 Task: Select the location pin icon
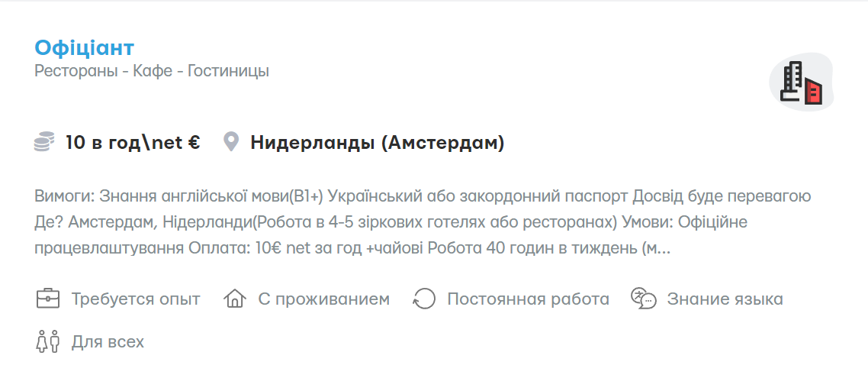(x=231, y=143)
